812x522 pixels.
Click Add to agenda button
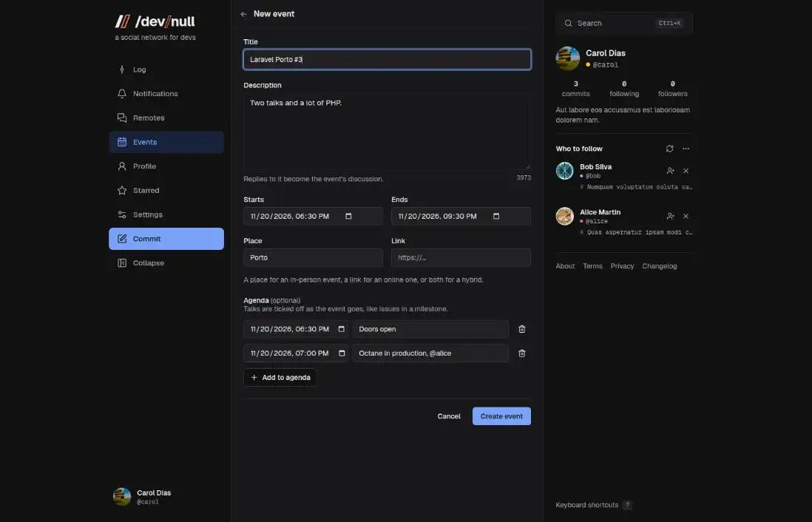[280, 378]
